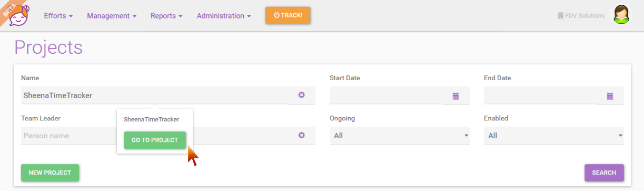
Task: Open the Management menu
Action: click(x=112, y=16)
